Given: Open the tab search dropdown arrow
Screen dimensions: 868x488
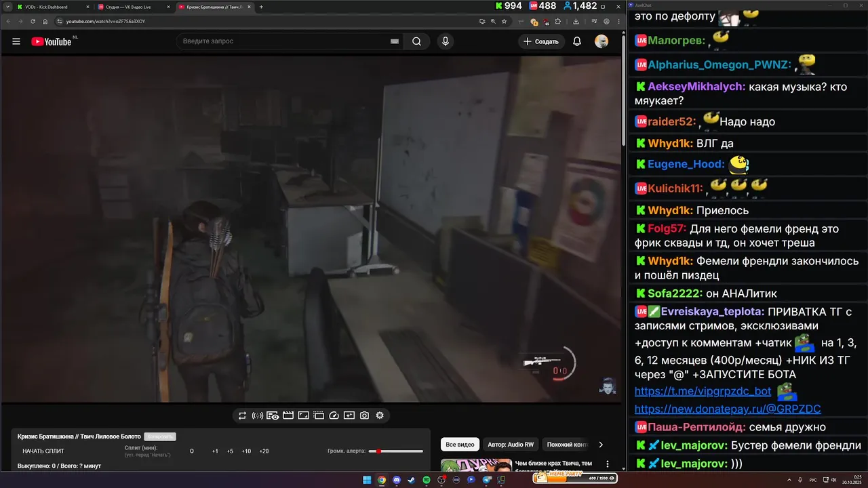Looking at the screenshot, I should click(7, 7).
